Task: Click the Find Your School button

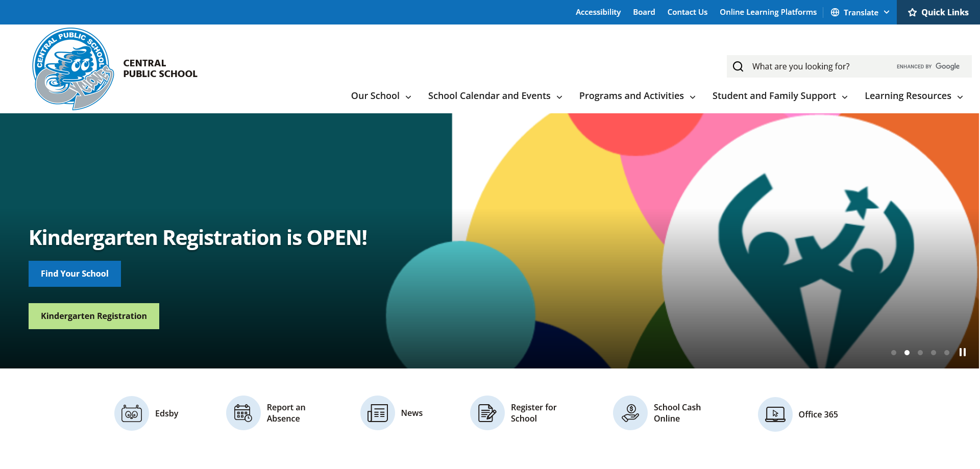Action: [75, 274]
